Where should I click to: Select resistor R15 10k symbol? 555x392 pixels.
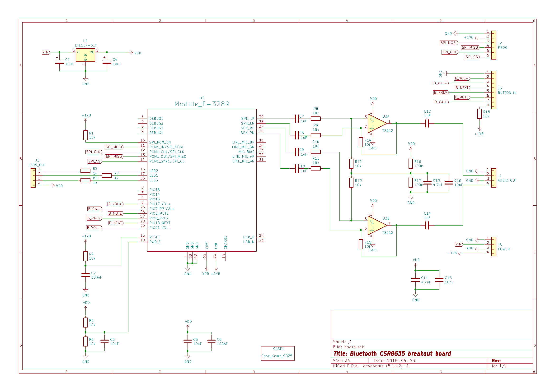point(361,244)
